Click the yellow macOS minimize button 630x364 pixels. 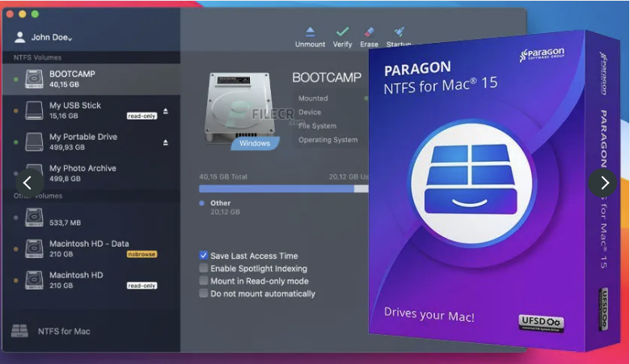(23, 14)
